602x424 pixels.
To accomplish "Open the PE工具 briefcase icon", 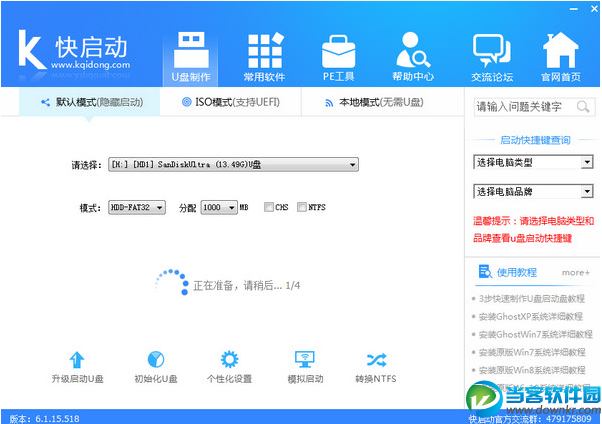I will pos(338,58).
